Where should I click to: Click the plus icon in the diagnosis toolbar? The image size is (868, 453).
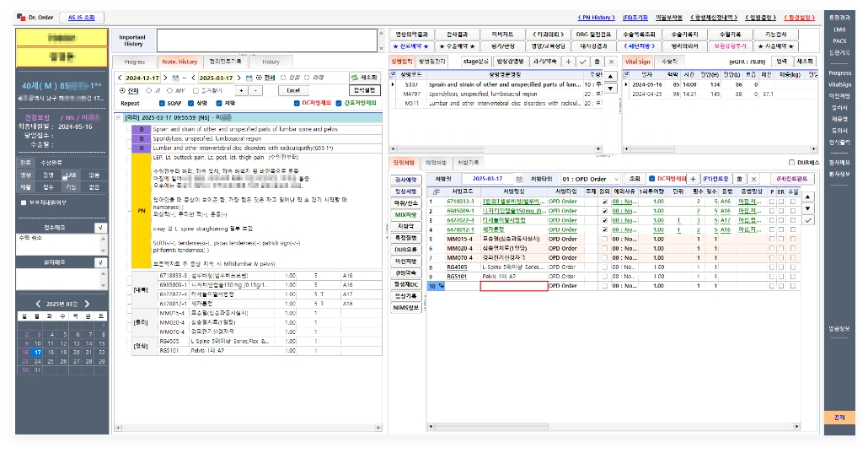click(x=568, y=62)
